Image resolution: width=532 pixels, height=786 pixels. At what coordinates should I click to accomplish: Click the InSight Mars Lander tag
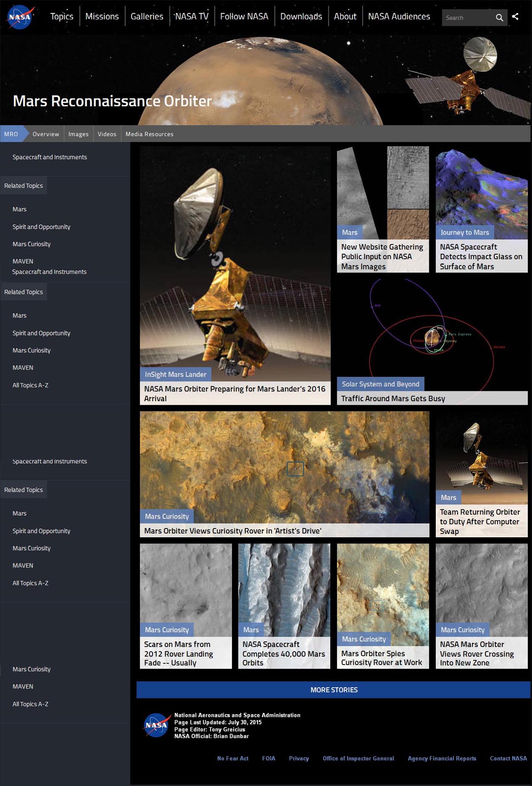coord(176,374)
